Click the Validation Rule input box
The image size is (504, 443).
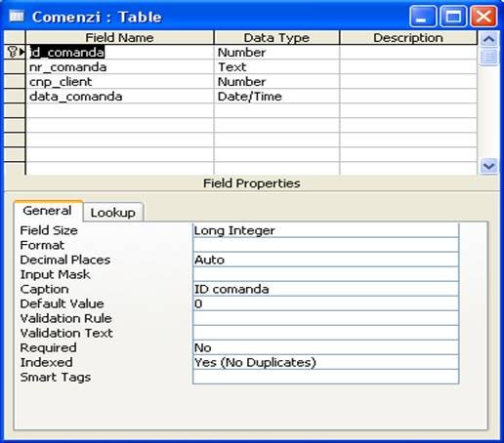[325, 318]
